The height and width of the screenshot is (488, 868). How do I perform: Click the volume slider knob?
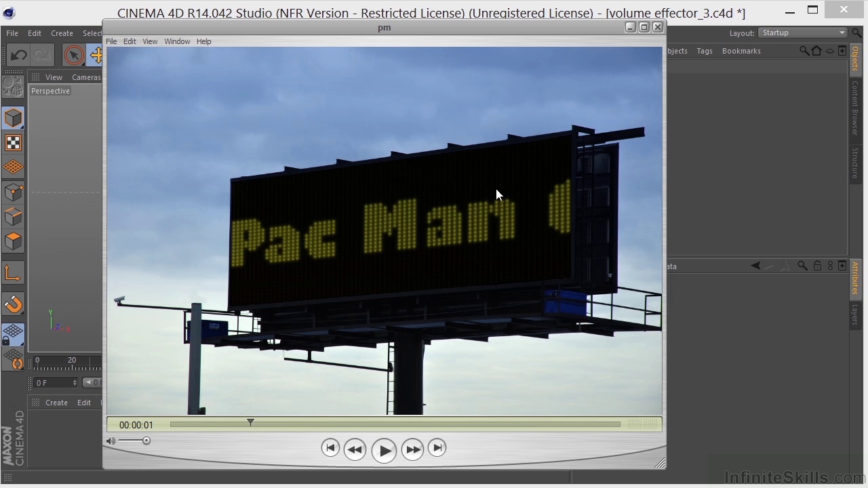146,441
